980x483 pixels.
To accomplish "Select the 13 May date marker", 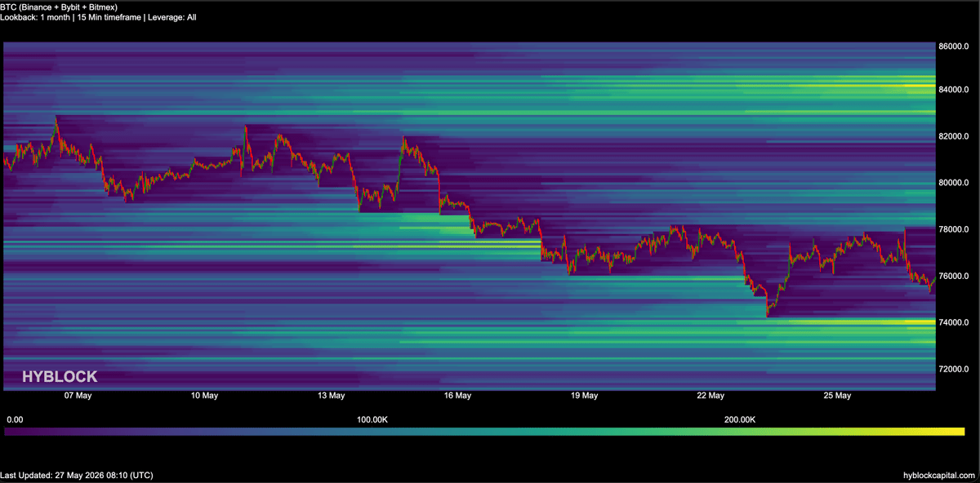I will (331, 396).
